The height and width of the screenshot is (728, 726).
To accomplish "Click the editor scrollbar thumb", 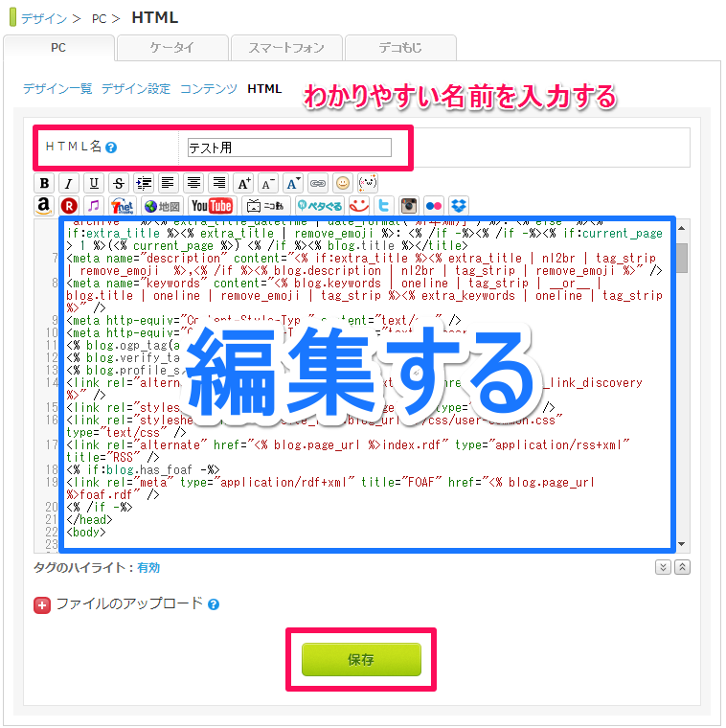I will click(x=681, y=258).
